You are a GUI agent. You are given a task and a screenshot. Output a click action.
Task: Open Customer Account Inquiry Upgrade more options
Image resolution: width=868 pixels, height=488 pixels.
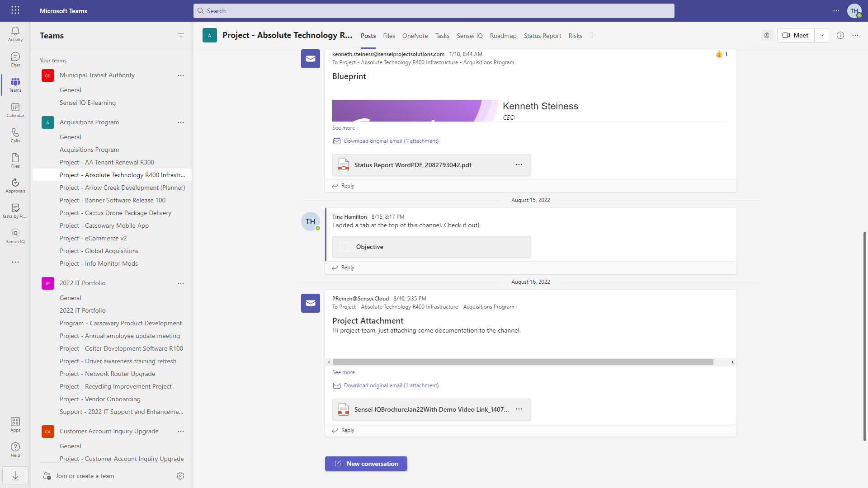[181, 432]
